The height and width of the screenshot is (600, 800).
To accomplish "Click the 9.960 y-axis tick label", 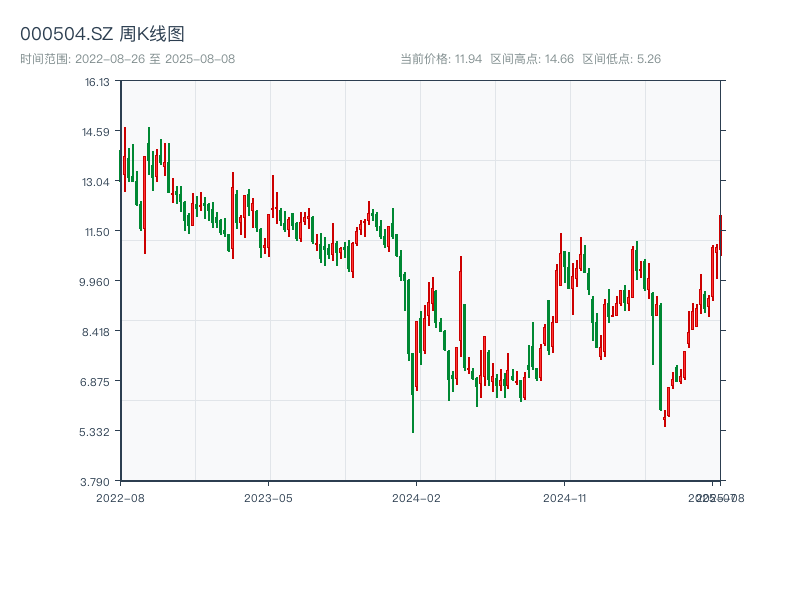I will (97, 282).
